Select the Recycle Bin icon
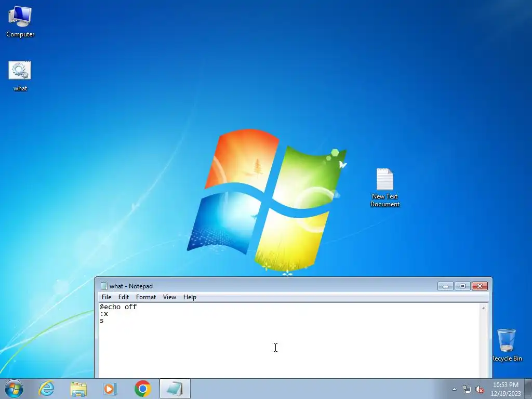The height and width of the screenshot is (399, 532). [x=507, y=345]
